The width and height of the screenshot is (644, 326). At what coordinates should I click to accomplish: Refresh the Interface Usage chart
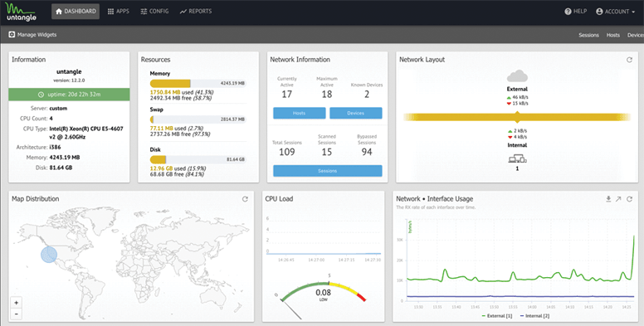tap(629, 199)
